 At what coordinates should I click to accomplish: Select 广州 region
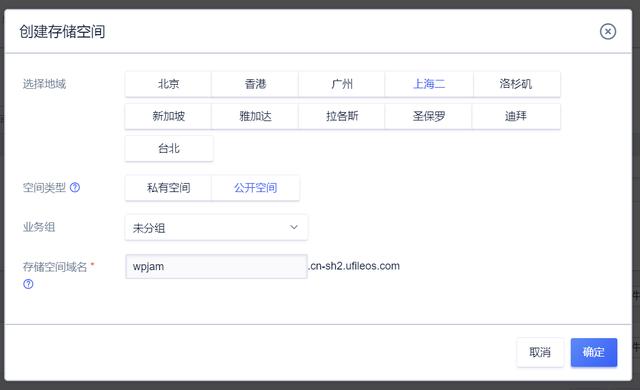(x=342, y=84)
